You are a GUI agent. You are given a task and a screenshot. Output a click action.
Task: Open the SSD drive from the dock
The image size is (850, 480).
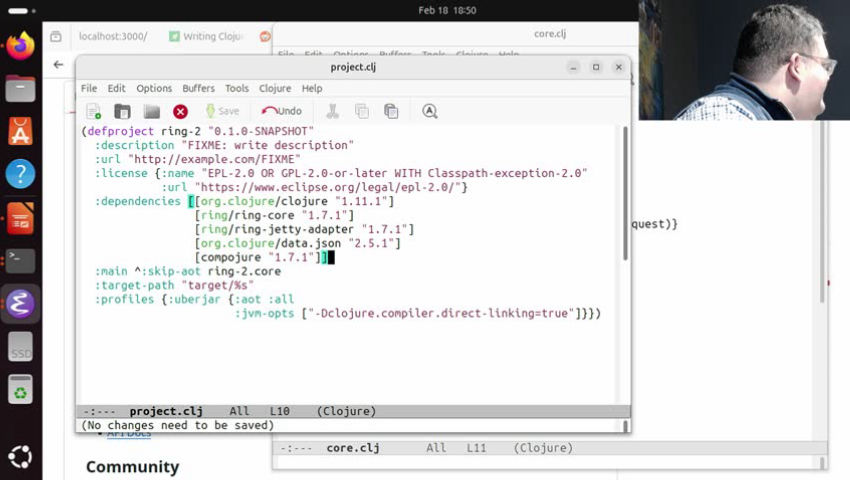tap(21, 347)
